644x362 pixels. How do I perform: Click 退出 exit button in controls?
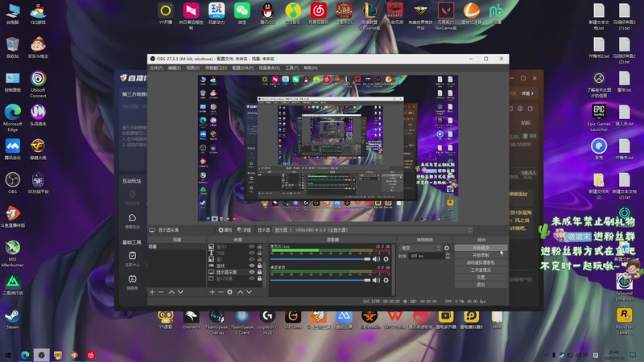[481, 285]
